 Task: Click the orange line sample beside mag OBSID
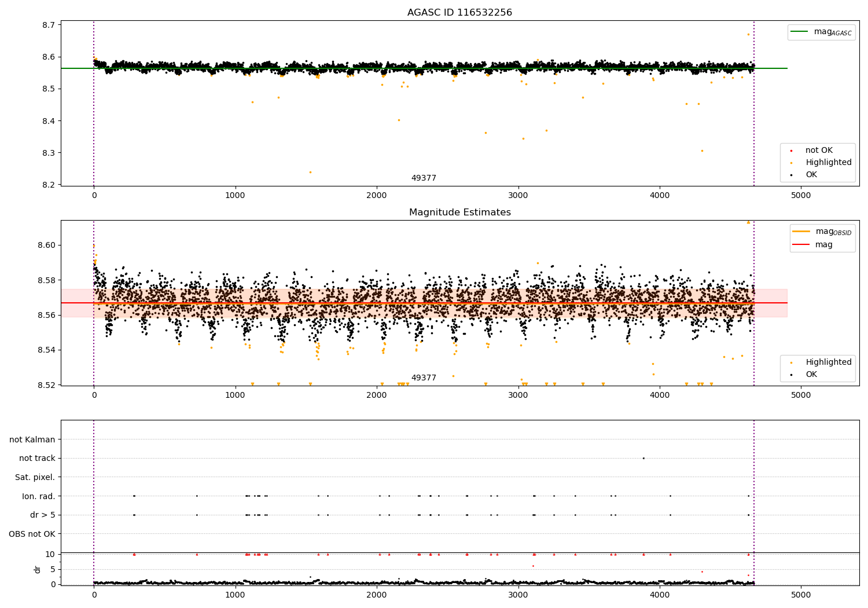pyautogui.click(x=801, y=232)
